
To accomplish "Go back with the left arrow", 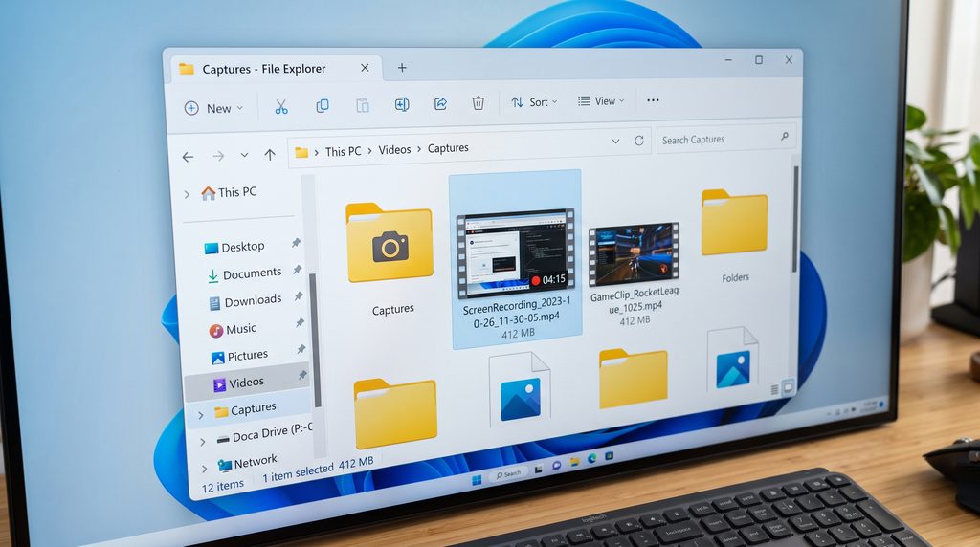I will tap(188, 157).
